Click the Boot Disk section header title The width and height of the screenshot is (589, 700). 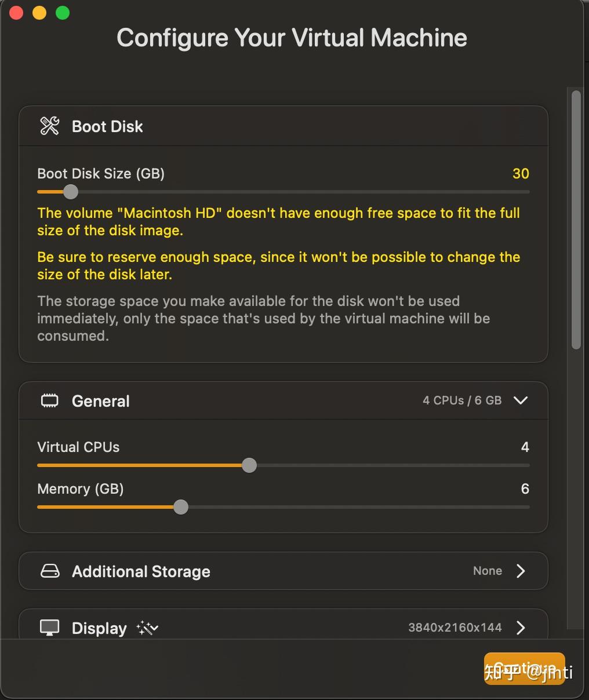(x=107, y=126)
